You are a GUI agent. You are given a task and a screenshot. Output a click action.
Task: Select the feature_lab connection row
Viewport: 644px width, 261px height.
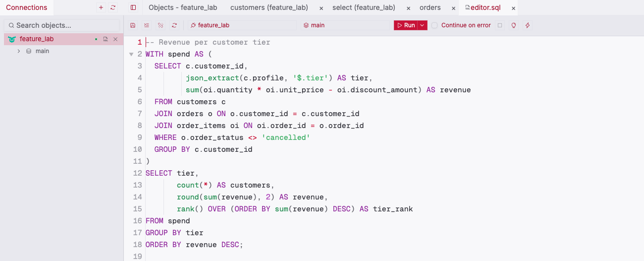(x=63, y=39)
